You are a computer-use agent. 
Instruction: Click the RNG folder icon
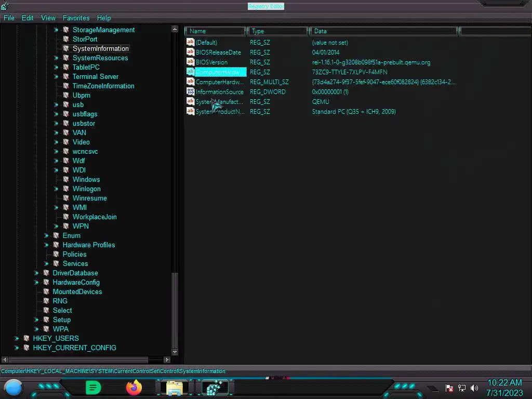(x=46, y=301)
